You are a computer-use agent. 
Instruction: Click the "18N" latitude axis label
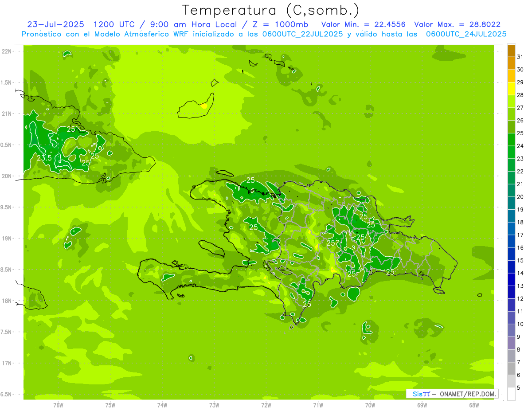point(7,301)
